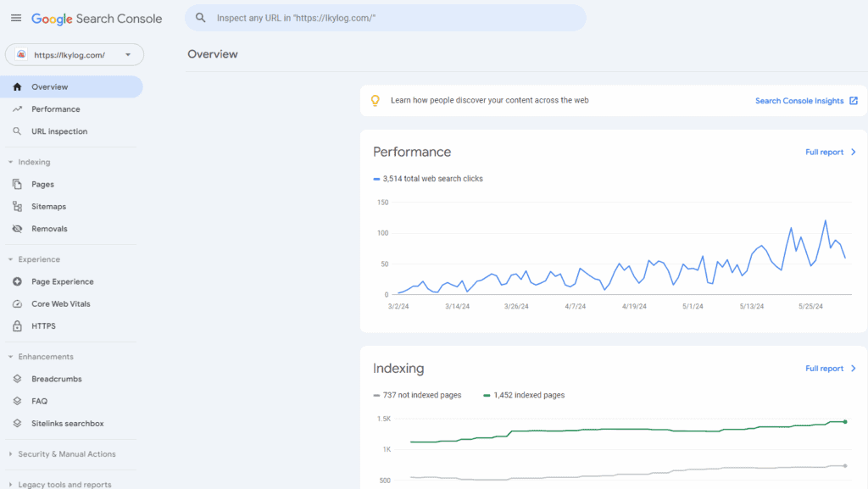Click the FAQ layers icon
This screenshot has width=868, height=489.
coord(17,401)
